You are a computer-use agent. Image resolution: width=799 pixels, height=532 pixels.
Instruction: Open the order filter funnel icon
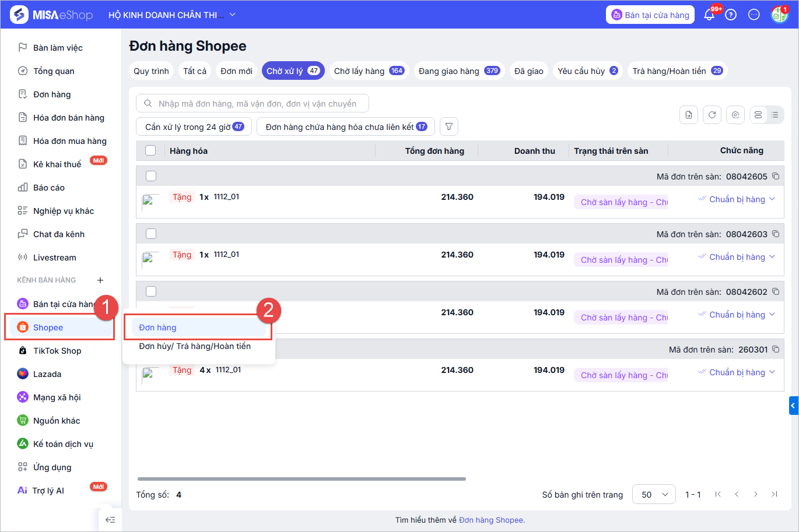click(x=449, y=126)
